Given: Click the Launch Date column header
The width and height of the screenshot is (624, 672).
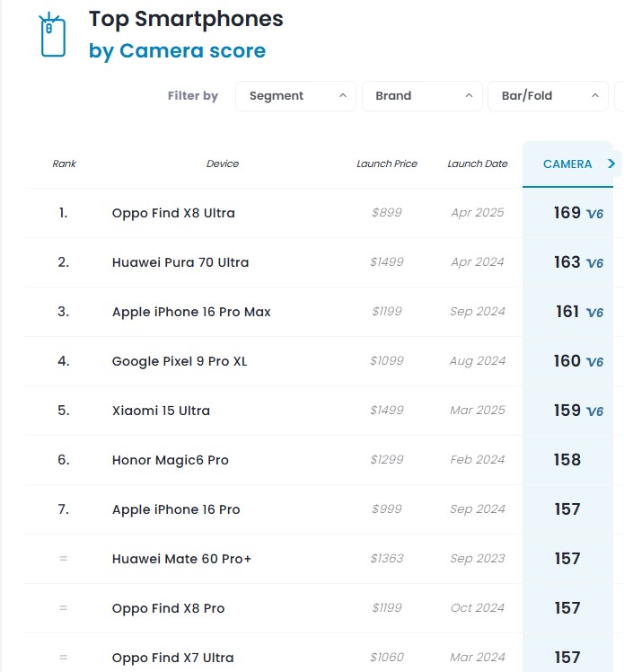Looking at the screenshot, I should click(478, 164).
